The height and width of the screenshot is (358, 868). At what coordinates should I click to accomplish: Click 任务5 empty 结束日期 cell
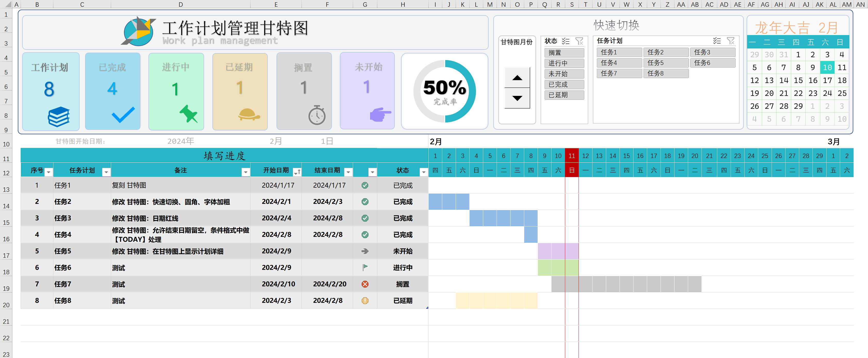pos(327,251)
